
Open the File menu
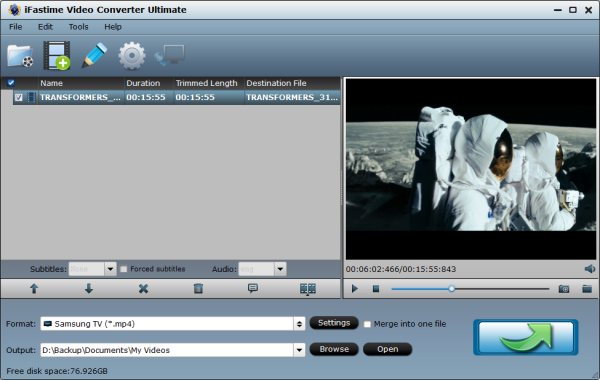15,27
